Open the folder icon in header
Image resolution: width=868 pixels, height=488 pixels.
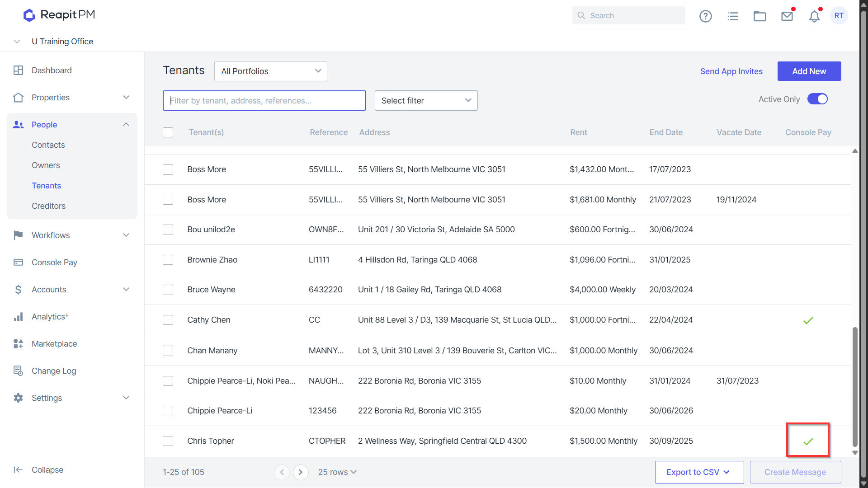[760, 16]
